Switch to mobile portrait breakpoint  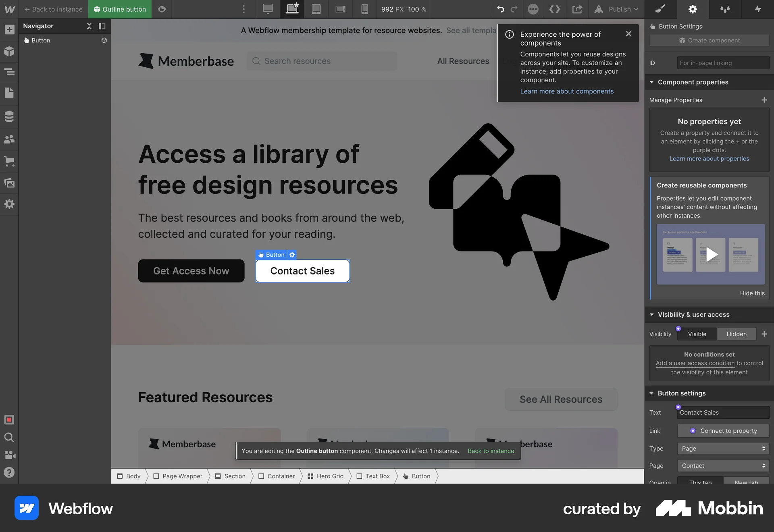[365, 9]
